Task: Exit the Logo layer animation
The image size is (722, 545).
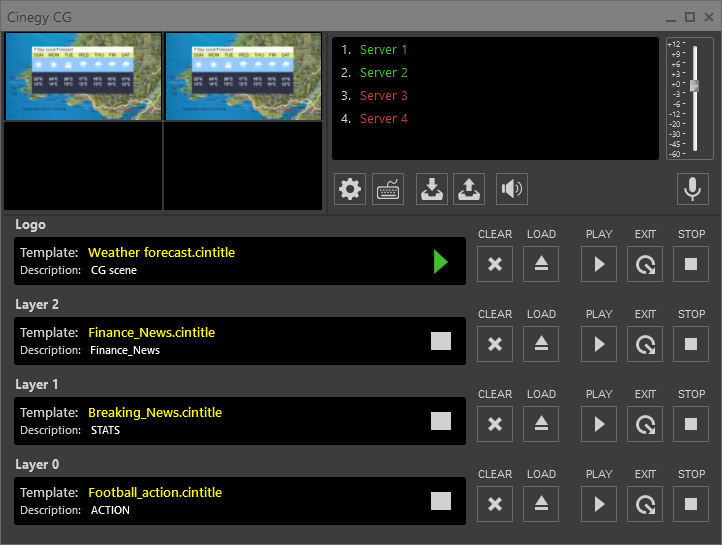Action: tap(645, 264)
